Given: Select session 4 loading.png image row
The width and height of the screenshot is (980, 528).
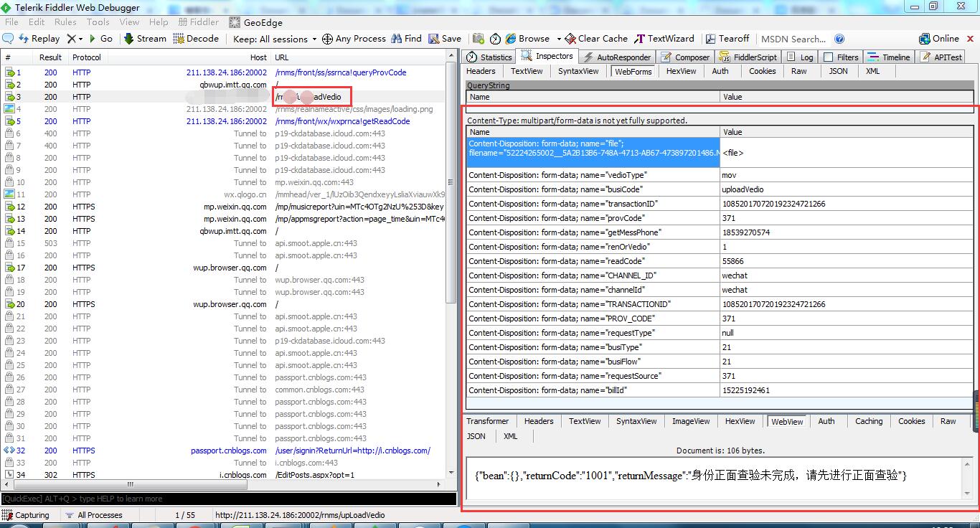Looking at the screenshot, I should point(224,109).
